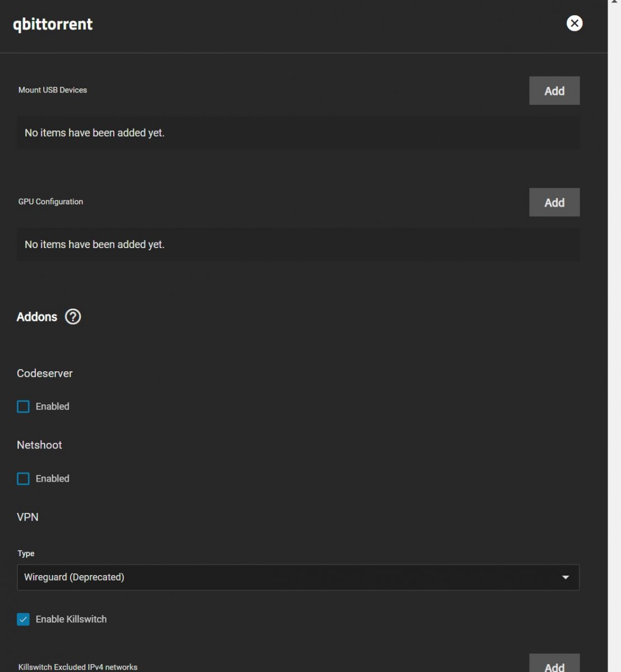
Task: Click the VPN Type dropdown arrow
Action: pos(566,577)
